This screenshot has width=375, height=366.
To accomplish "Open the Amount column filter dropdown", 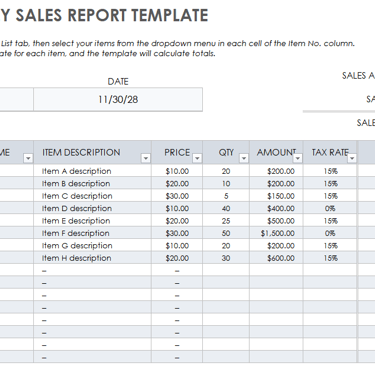I will tap(298, 158).
